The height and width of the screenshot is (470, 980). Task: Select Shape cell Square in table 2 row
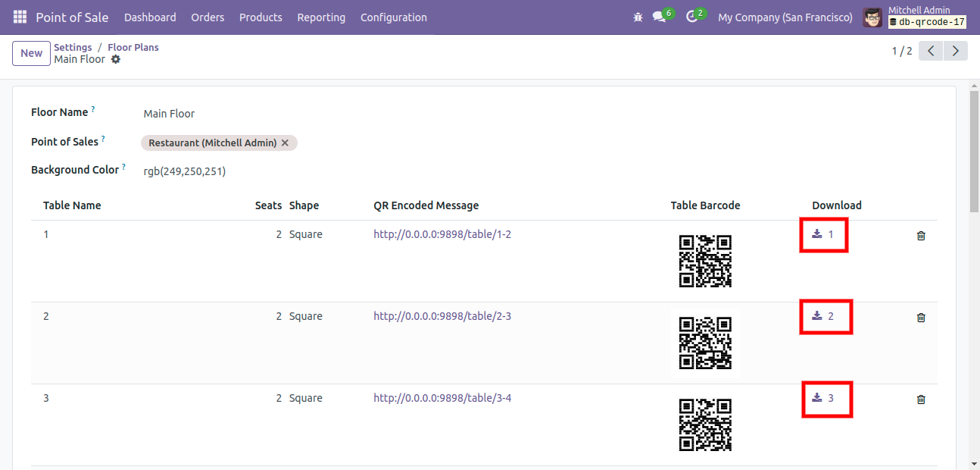(306, 316)
